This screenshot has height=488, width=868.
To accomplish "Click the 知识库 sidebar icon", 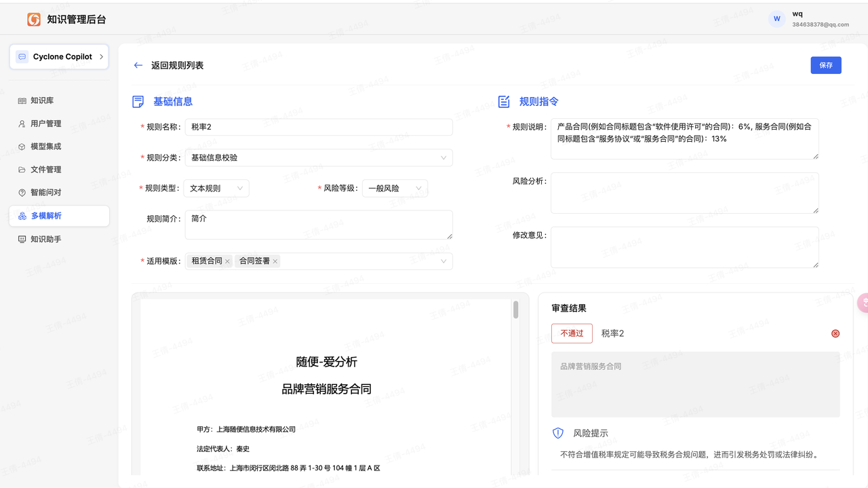I will coord(22,100).
